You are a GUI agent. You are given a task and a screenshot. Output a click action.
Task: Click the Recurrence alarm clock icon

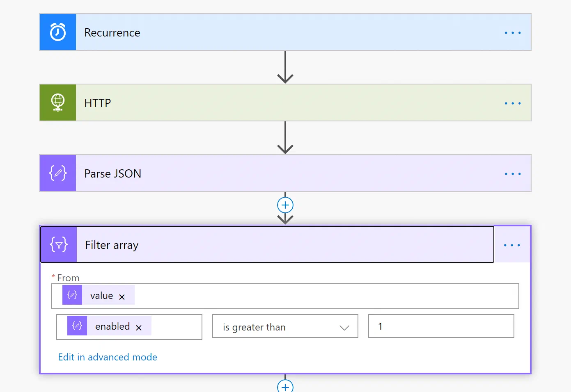click(x=58, y=32)
